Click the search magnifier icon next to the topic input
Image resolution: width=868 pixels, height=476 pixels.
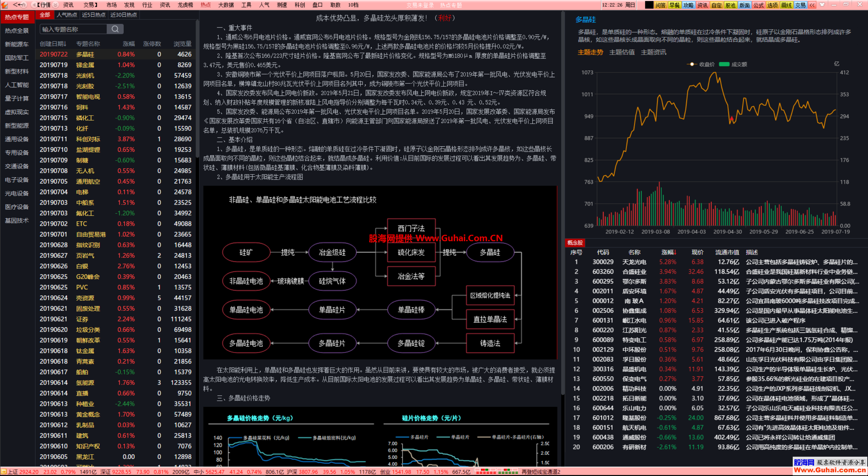(x=115, y=29)
